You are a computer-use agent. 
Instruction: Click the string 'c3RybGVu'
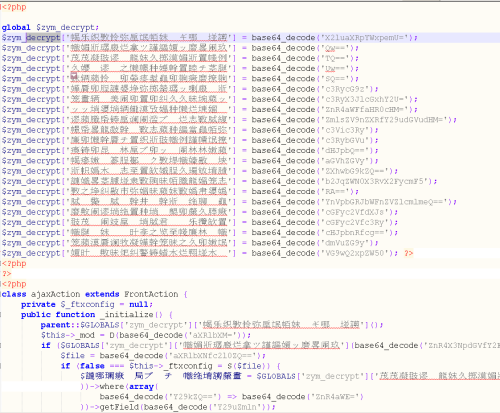coord(345,140)
